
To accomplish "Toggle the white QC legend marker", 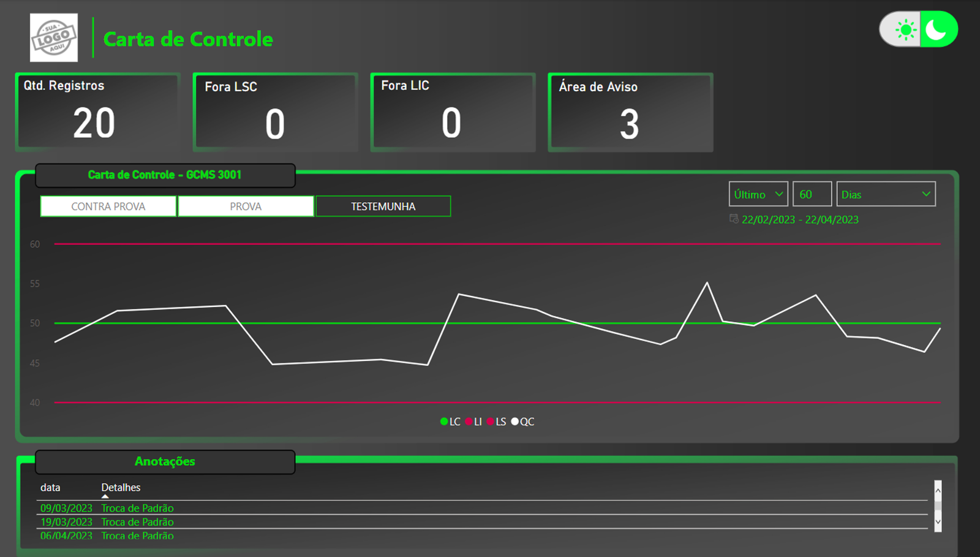I will click(x=514, y=422).
